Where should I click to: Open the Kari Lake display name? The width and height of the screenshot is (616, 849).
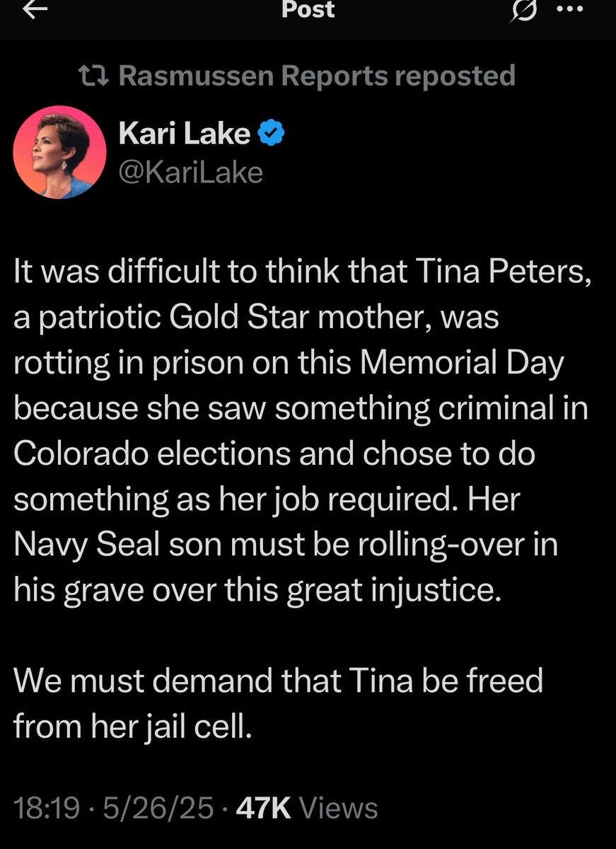click(x=185, y=133)
